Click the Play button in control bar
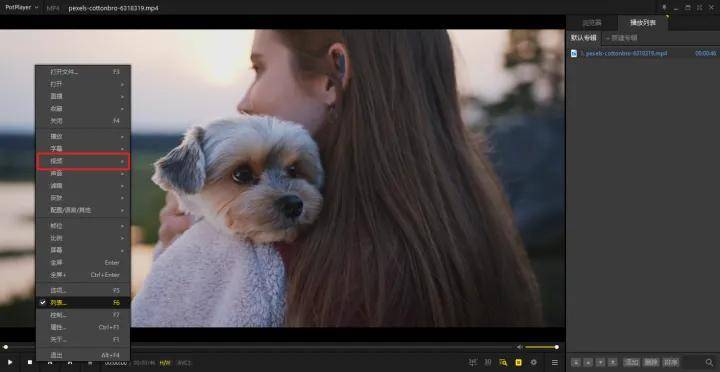720x372 pixels. coord(10,362)
